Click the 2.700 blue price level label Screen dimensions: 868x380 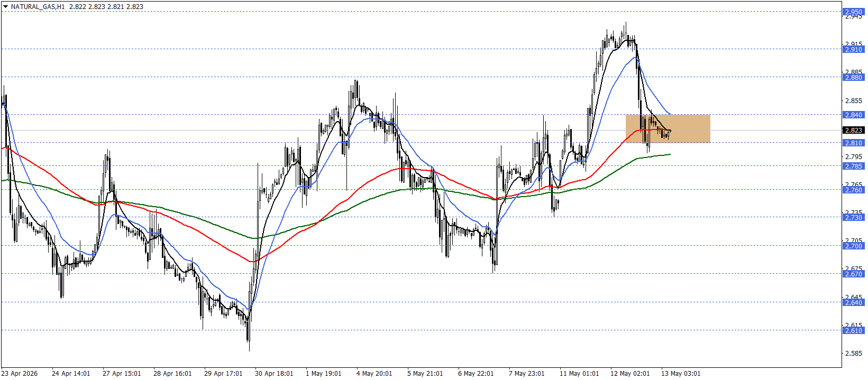click(x=853, y=246)
